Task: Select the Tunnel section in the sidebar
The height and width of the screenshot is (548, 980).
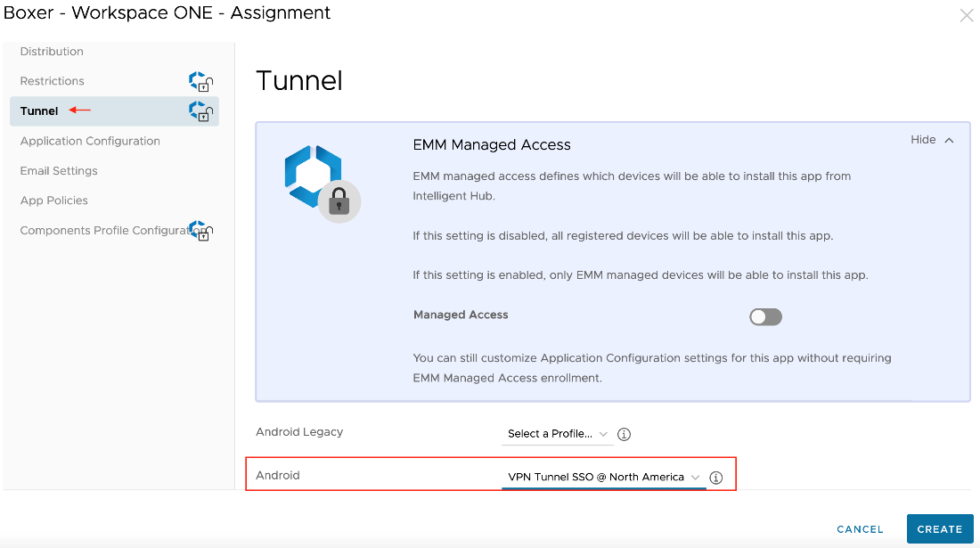Action: (x=38, y=110)
